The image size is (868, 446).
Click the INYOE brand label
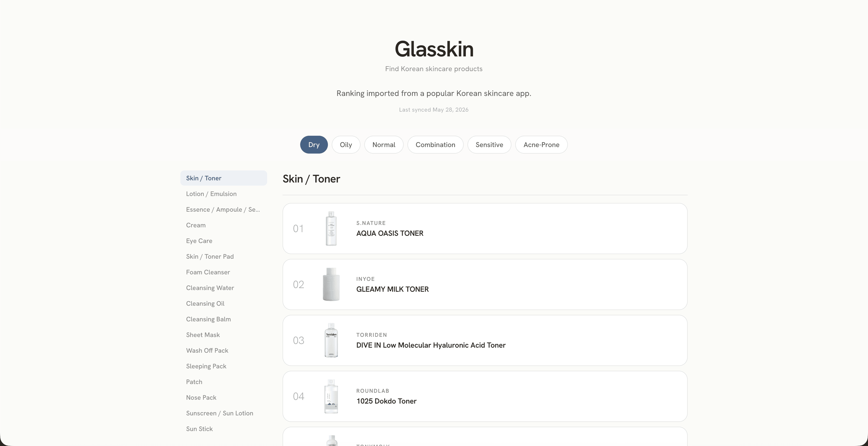coord(366,279)
